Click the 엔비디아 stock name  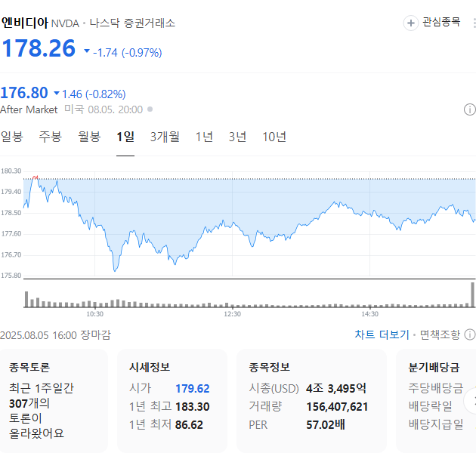click(25, 23)
